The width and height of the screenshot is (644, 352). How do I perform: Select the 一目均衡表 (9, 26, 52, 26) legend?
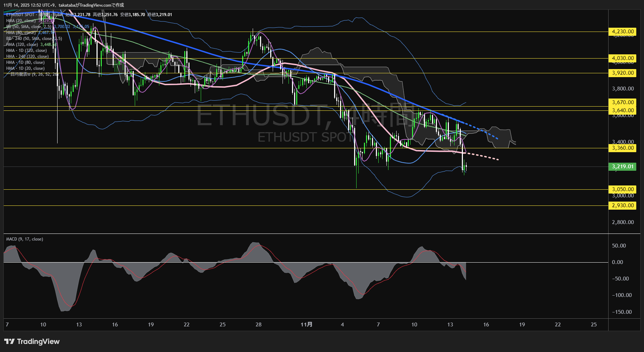(x=32, y=74)
